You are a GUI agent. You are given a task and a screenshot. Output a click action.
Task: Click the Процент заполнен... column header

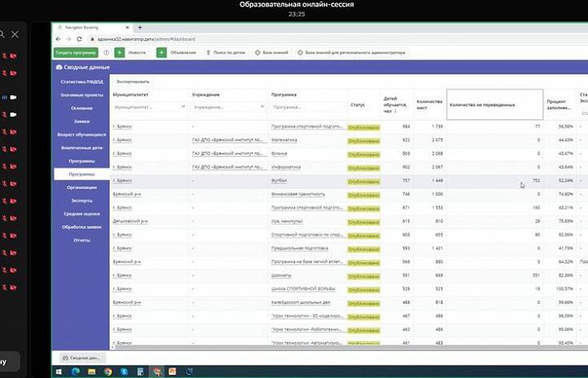[559, 105]
